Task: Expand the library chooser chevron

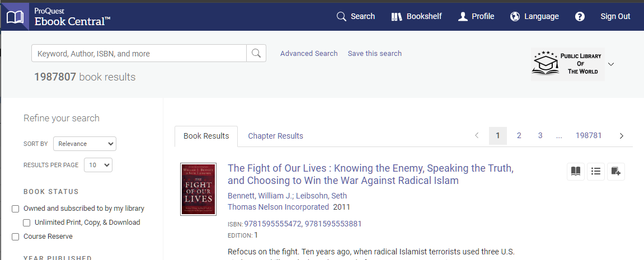Action: [x=611, y=64]
